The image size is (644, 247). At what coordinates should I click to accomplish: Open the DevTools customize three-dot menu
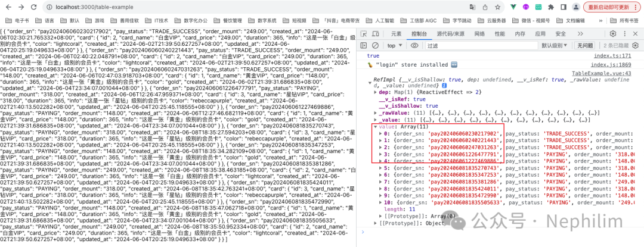(x=624, y=33)
